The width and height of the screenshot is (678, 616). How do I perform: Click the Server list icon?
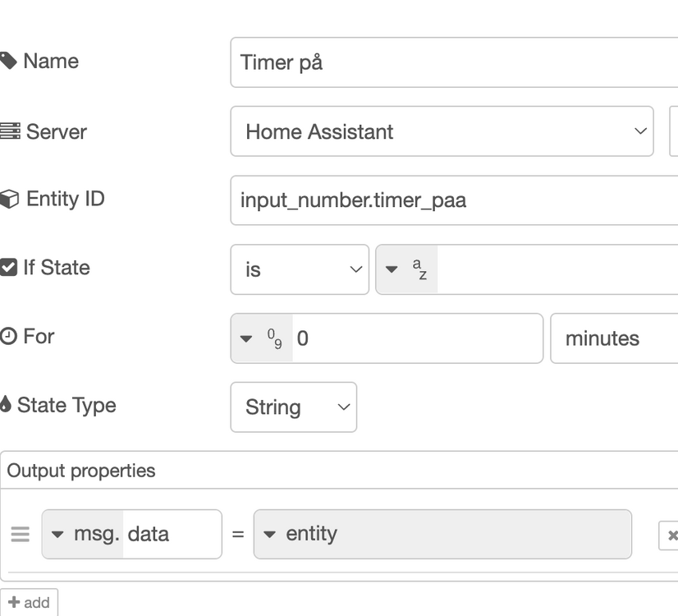pyautogui.click(x=10, y=131)
